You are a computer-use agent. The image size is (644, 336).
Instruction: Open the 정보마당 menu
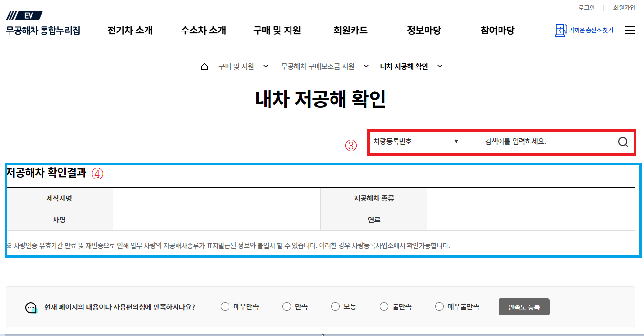[424, 30]
